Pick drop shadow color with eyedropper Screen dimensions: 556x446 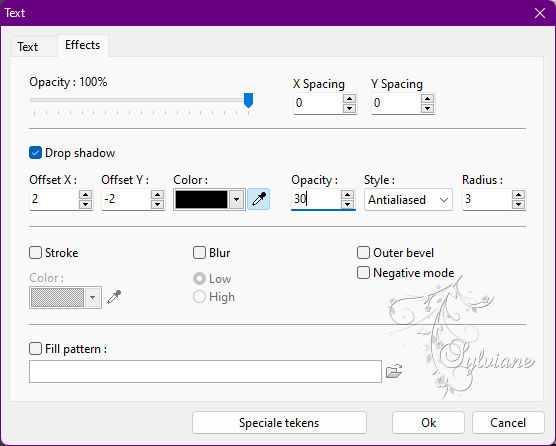pos(258,199)
